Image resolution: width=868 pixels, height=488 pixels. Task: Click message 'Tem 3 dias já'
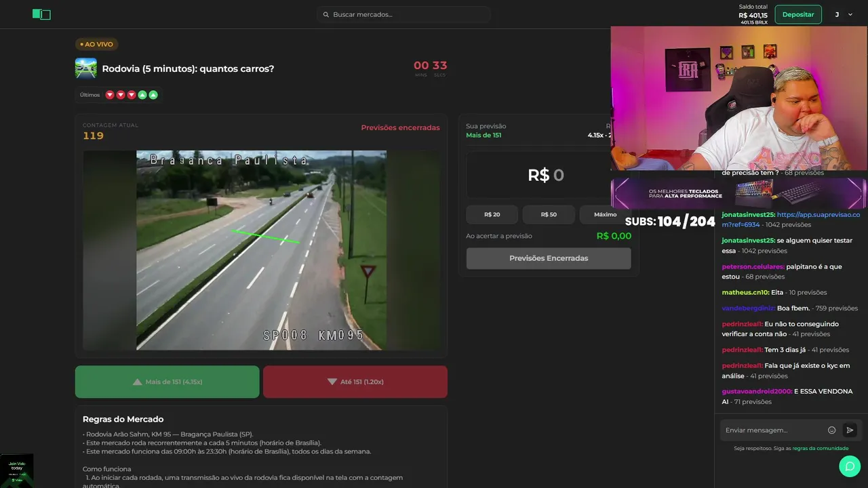[x=785, y=350]
